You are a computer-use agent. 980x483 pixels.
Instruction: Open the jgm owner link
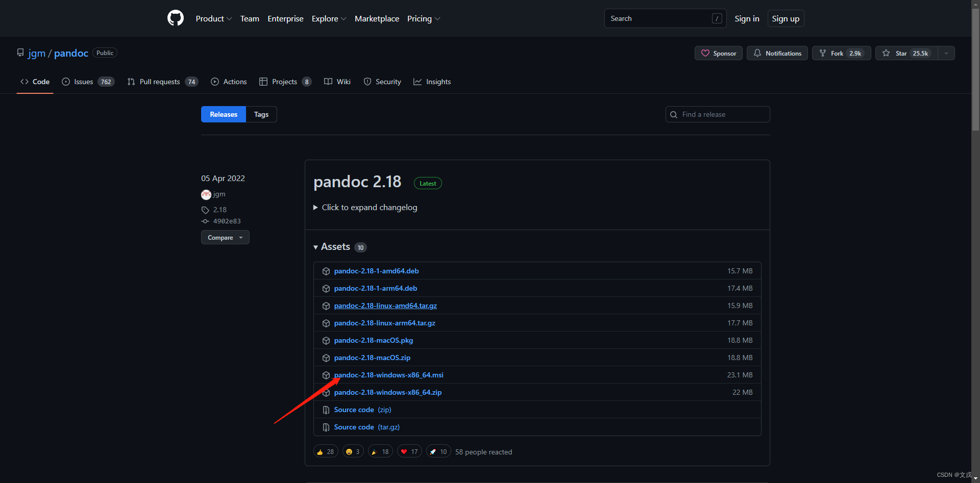click(37, 53)
